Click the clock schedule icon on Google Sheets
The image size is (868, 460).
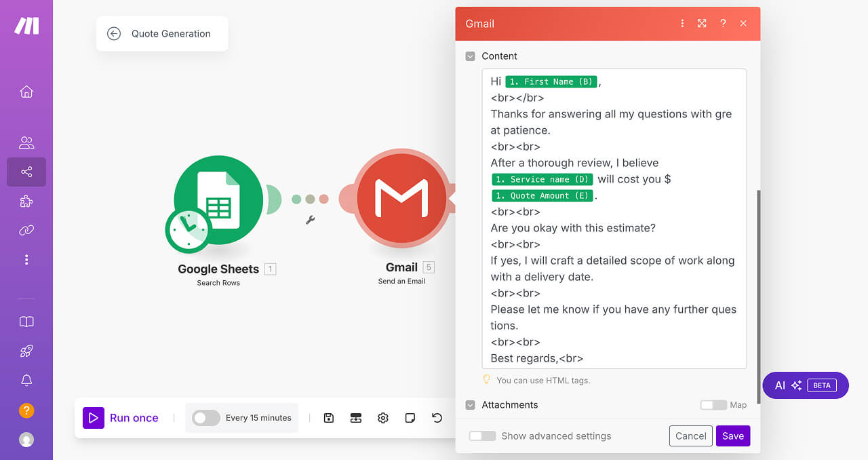coord(188,230)
